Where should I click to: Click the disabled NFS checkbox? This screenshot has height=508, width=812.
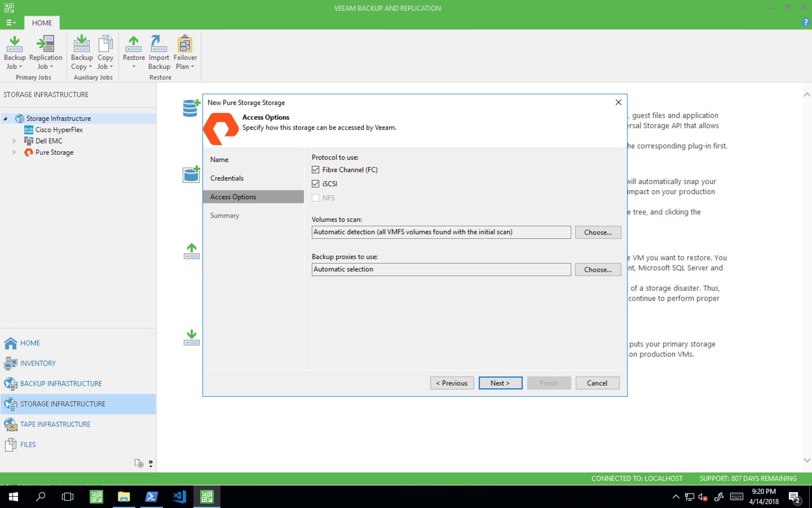coord(315,198)
